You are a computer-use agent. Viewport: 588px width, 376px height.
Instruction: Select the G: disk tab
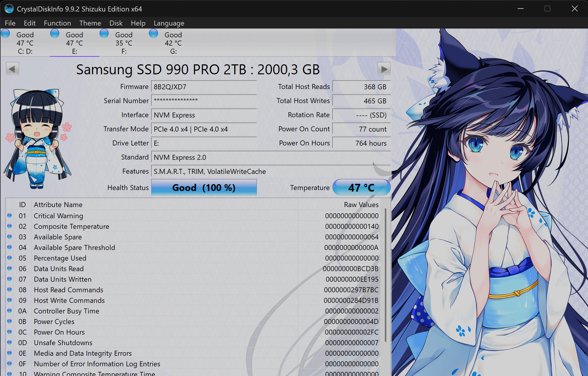point(173,43)
